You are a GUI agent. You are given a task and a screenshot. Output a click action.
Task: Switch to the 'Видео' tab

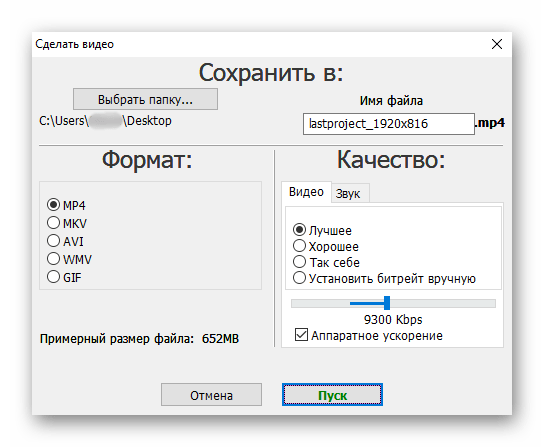306,192
